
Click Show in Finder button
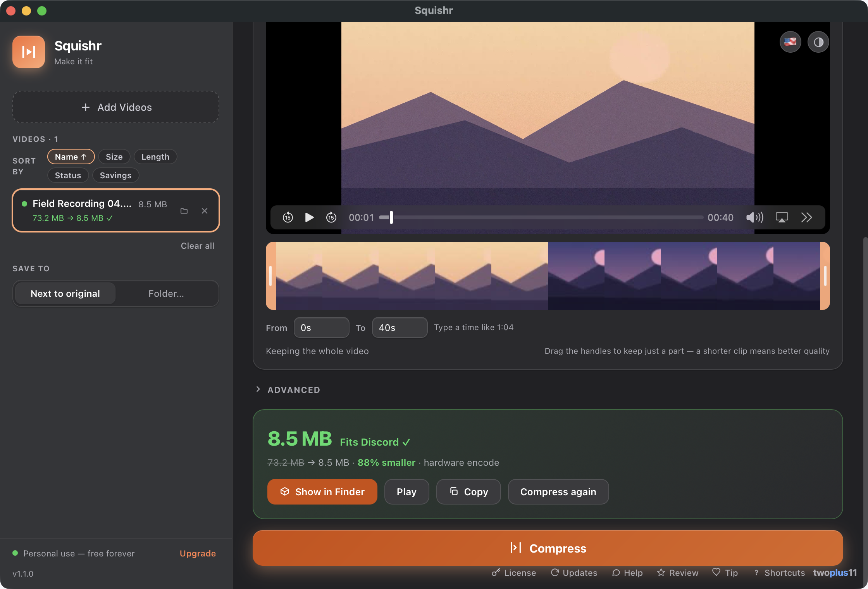pyautogui.click(x=322, y=492)
